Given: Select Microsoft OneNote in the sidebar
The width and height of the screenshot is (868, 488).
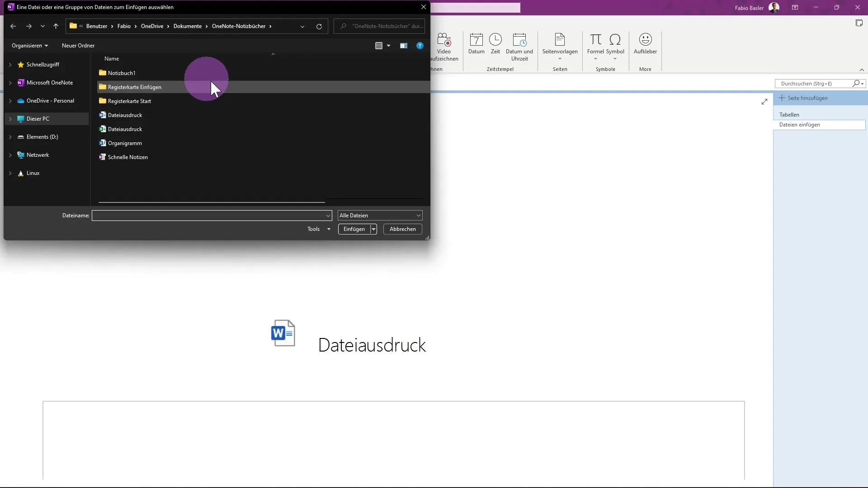Looking at the screenshot, I should coord(49,83).
